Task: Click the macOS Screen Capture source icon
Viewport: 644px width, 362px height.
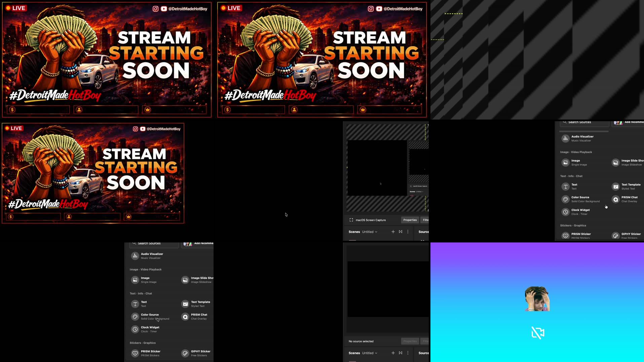Action: (x=351, y=220)
